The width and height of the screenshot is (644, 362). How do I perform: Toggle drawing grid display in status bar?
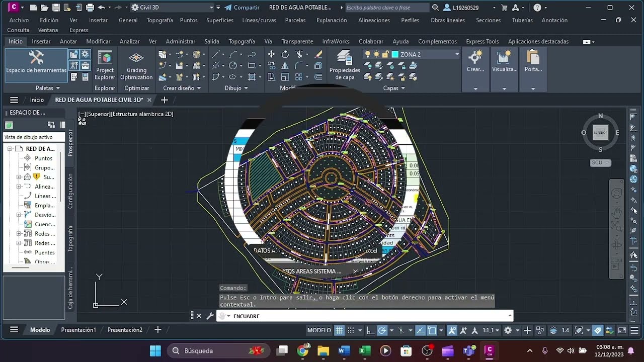pos(340,330)
